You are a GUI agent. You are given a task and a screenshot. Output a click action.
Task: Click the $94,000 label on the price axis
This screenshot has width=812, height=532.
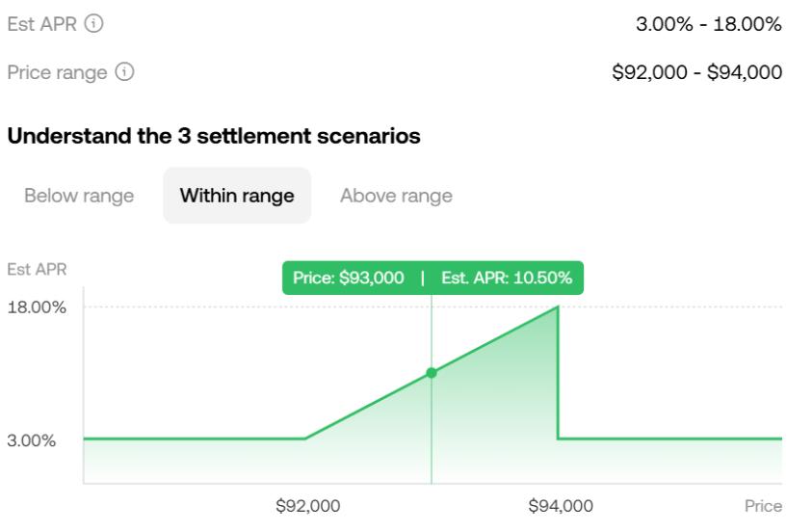click(x=561, y=505)
